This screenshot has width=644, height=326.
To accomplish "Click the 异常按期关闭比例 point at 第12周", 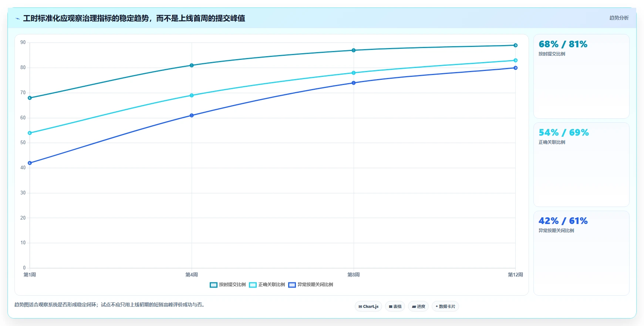I will (x=515, y=68).
